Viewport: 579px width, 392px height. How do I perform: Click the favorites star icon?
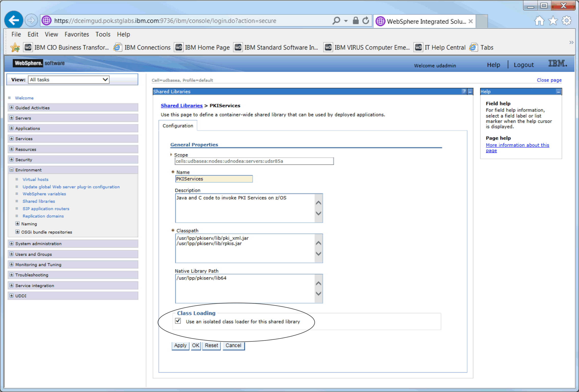[553, 21]
